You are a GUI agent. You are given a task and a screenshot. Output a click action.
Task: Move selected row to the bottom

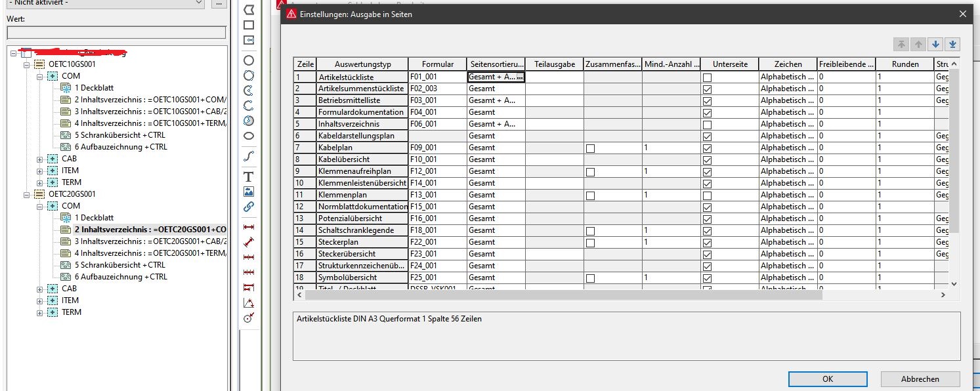click(953, 45)
